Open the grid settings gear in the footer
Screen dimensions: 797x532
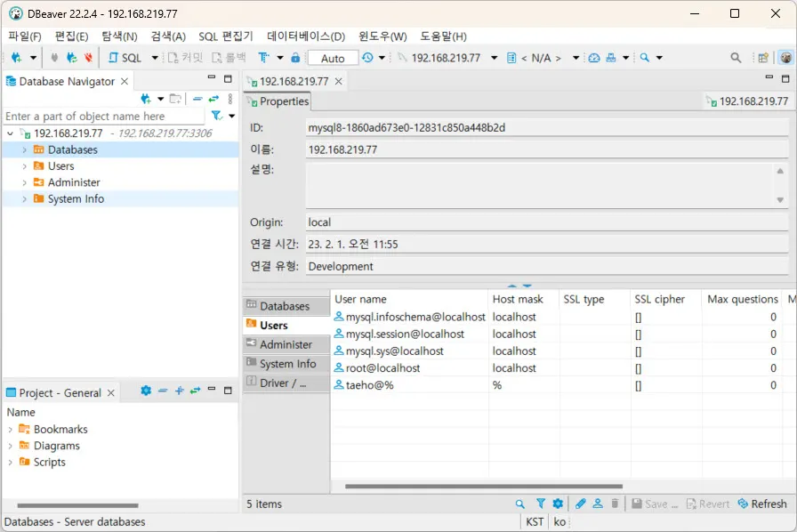558,504
